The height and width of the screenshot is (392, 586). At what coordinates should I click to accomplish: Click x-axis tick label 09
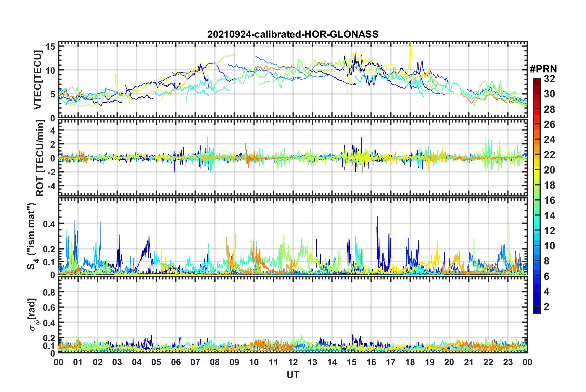point(234,362)
